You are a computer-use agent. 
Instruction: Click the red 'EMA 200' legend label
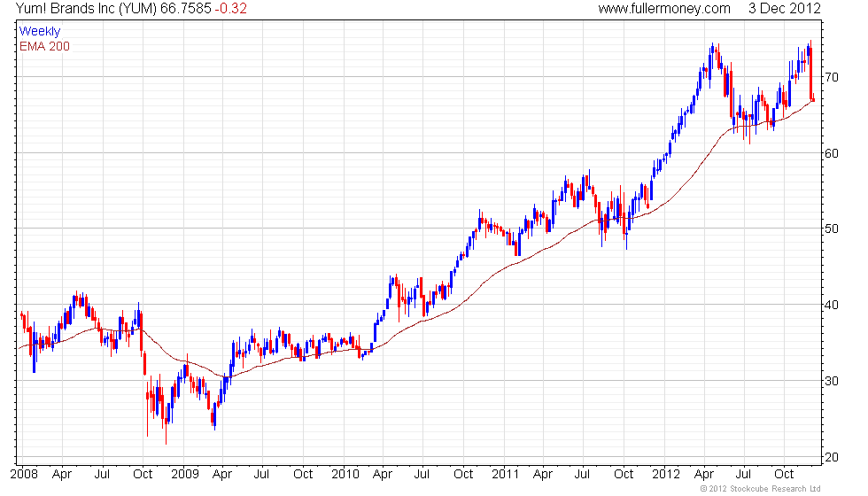tap(44, 46)
